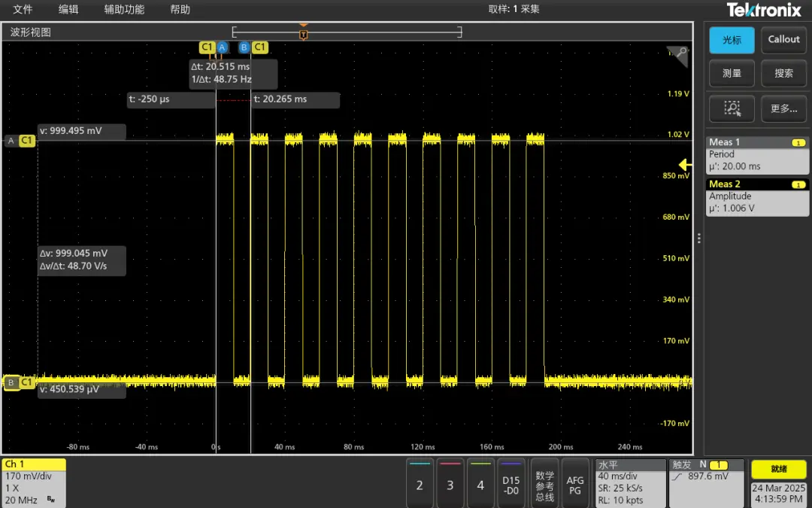The height and width of the screenshot is (508, 812).
Task: Click the Tektronix logo
Action: 764,10
